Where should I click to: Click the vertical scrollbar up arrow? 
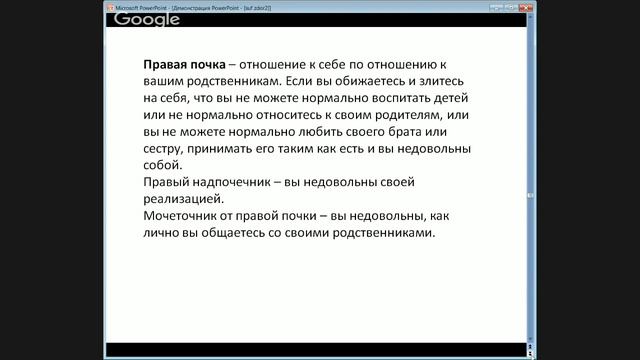tap(530, 17)
